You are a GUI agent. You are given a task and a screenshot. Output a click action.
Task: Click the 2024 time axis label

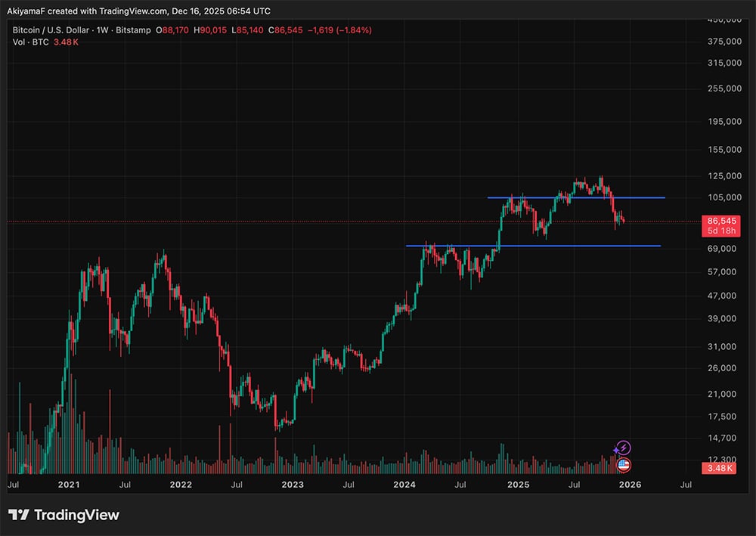(404, 485)
